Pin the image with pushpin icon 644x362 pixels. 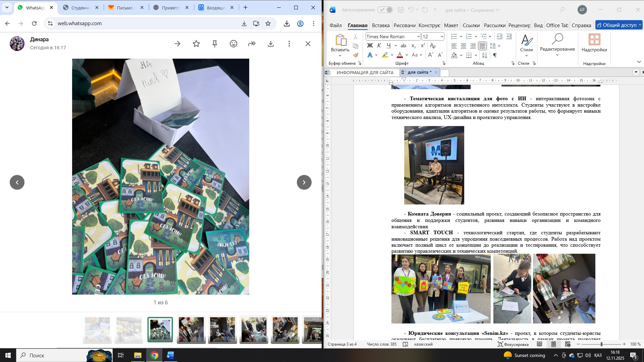215,44
